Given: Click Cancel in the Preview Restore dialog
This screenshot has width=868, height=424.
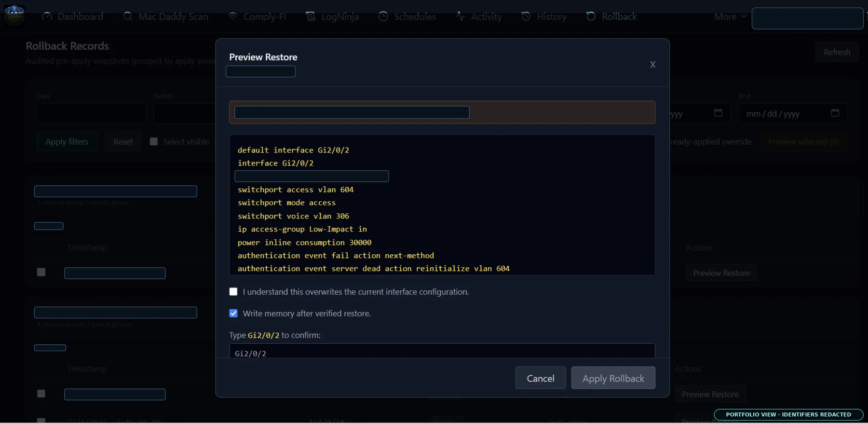Looking at the screenshot, I should pos(541,378).
